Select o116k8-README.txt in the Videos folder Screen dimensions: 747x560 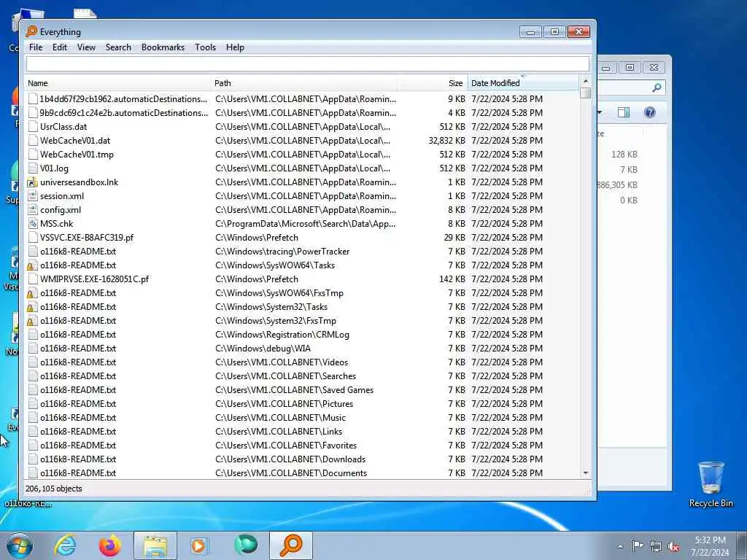(77, 362)
